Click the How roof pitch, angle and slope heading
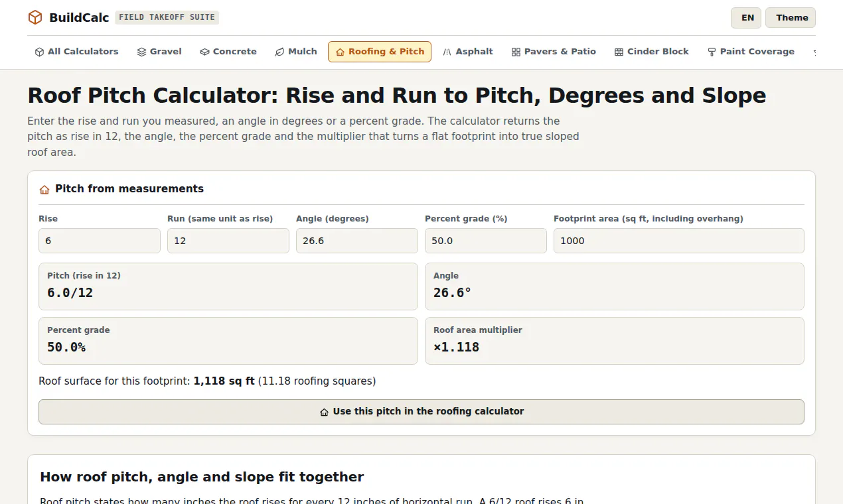843x504 pixels. [x=202, y=477]
